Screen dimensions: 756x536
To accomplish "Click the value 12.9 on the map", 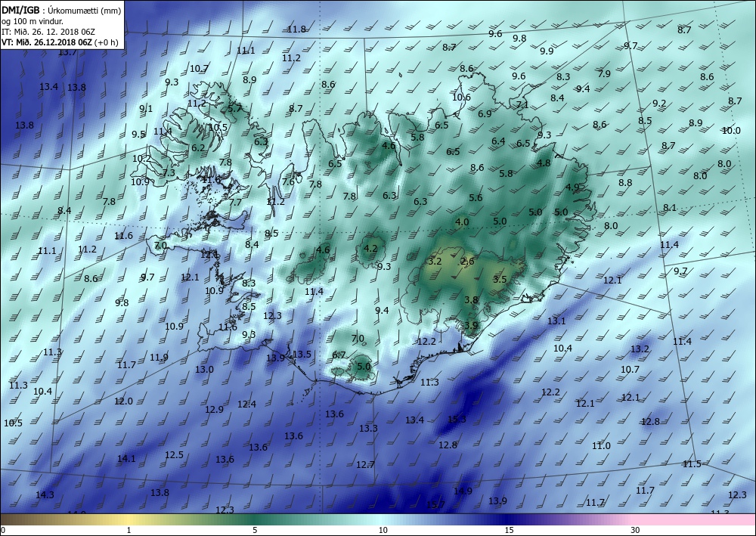I will click(x=214, y=410).
